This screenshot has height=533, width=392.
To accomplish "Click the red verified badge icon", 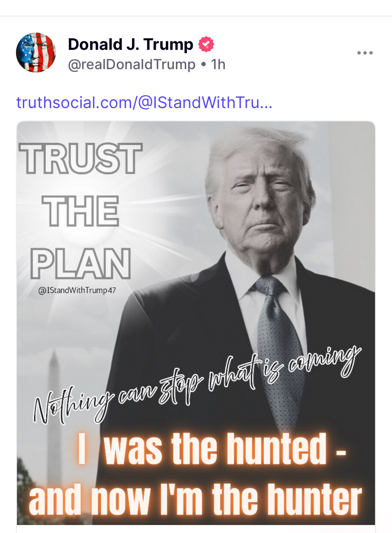I will (206, 45).
